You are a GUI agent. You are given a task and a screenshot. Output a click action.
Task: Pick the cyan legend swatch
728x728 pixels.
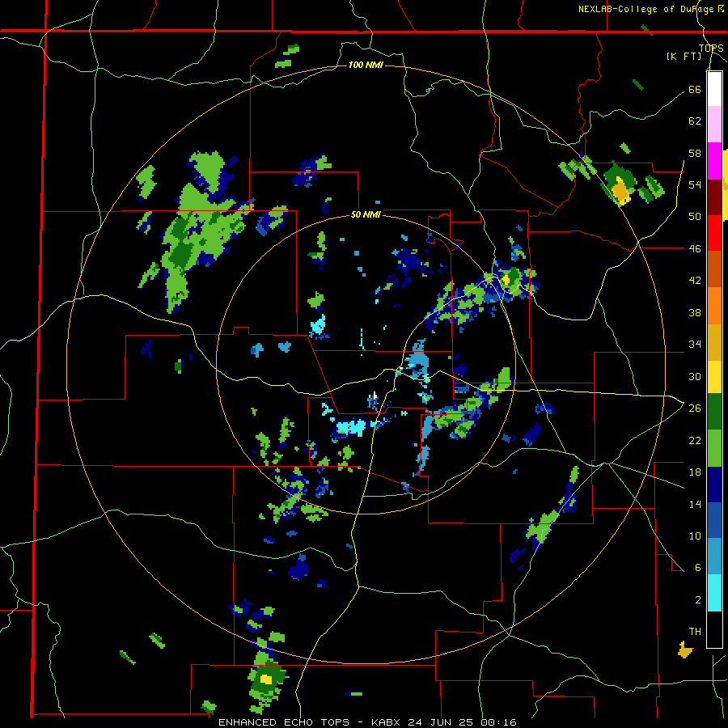point(714,593)
